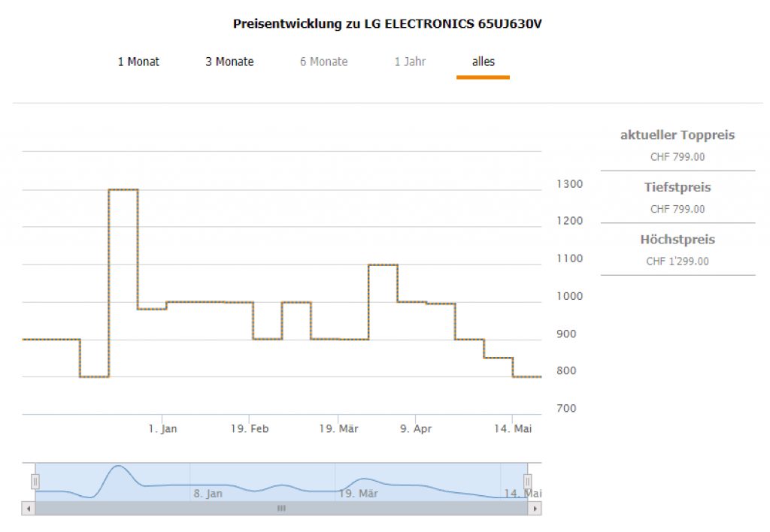Select the 1 Jahr time range
The image size is (770, 532).
pyautogui.click(x=410, y=62)
